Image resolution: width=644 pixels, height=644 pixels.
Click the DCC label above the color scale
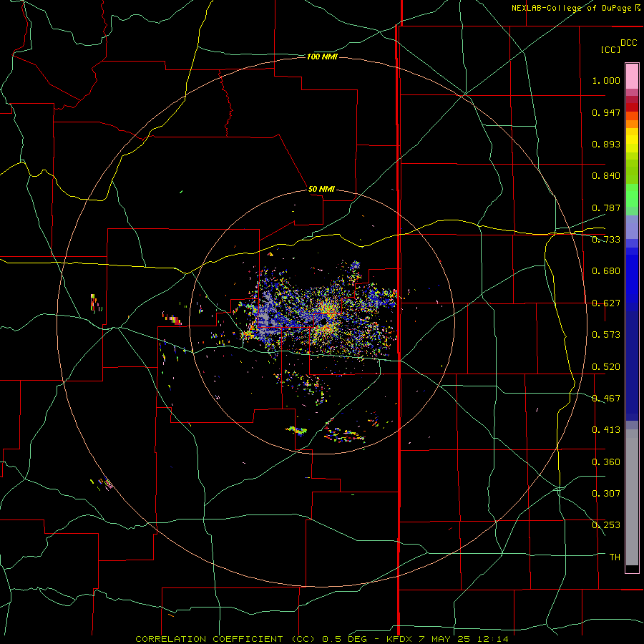coord(629,43)
